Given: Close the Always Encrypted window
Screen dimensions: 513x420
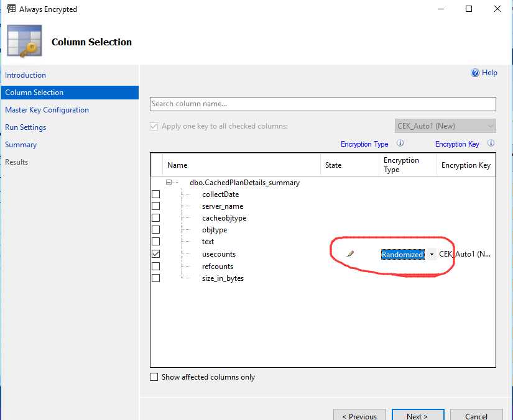Looking at the screenshot, I should [497, 9].
